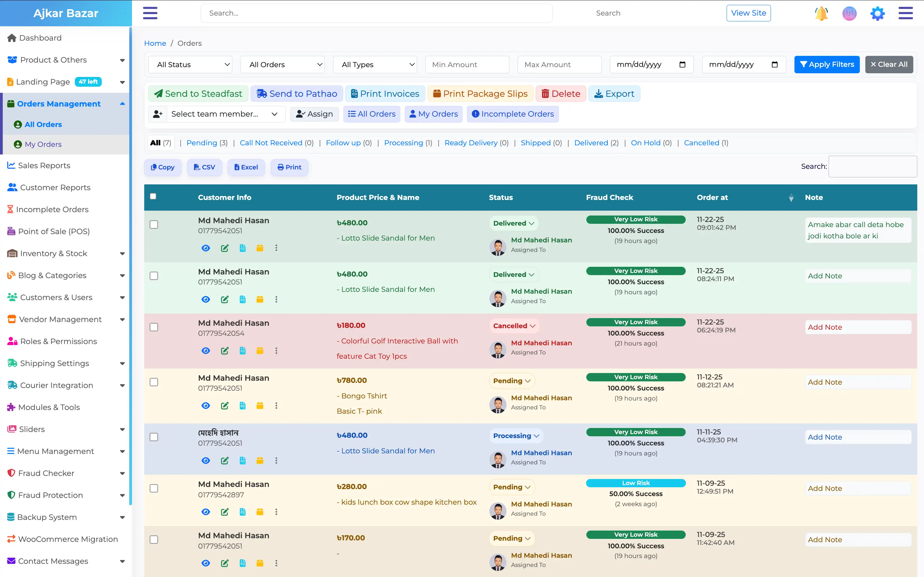
Task: Open the notification bell
Action: coord(821,13)
